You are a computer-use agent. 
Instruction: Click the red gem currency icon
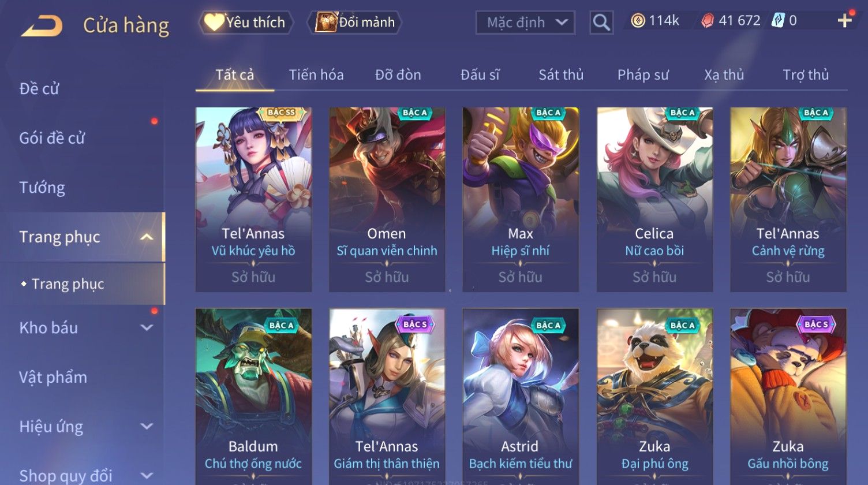tap(708, 21)
